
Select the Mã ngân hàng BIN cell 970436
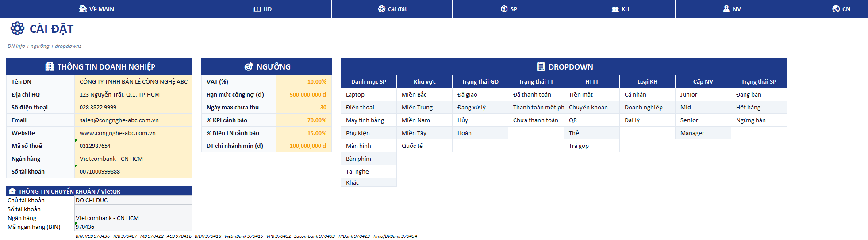[133, 227]
